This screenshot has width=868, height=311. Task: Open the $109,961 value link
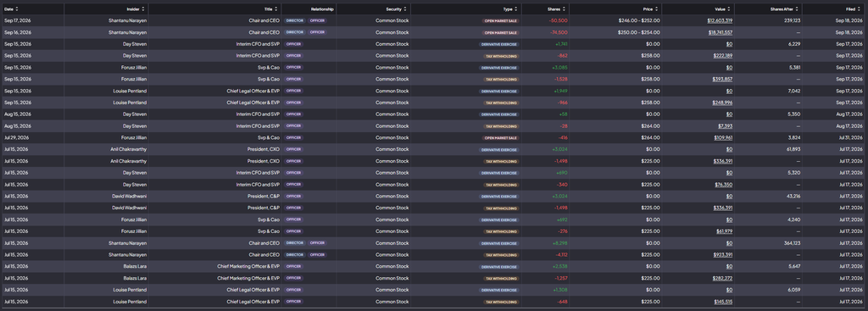(x=723, y=137)
